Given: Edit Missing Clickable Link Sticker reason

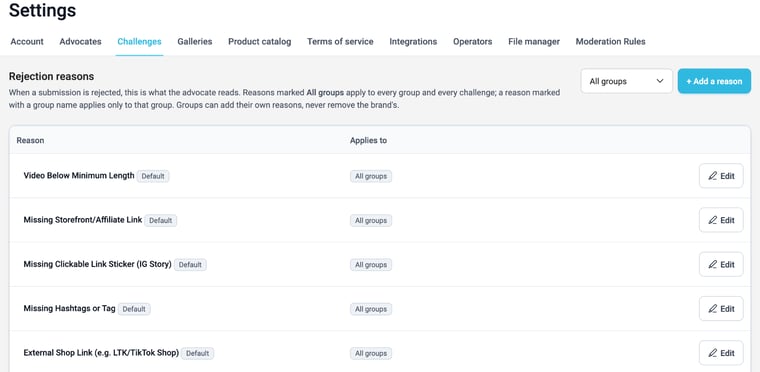Looking at the screenshot, I should (721, 265).
